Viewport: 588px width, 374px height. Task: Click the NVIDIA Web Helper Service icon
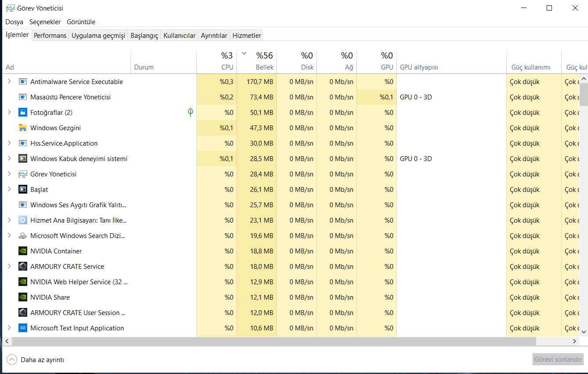click(x=23, y=282)
